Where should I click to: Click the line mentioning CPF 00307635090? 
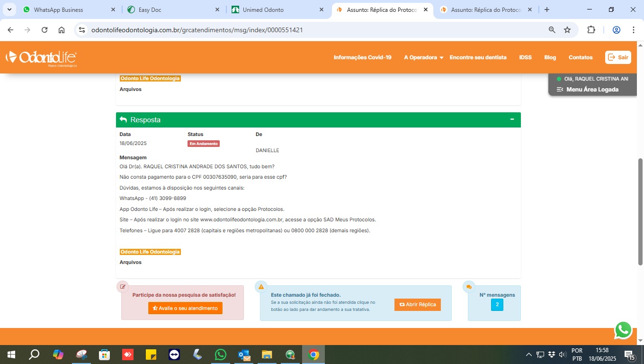[x=203, y=177]
